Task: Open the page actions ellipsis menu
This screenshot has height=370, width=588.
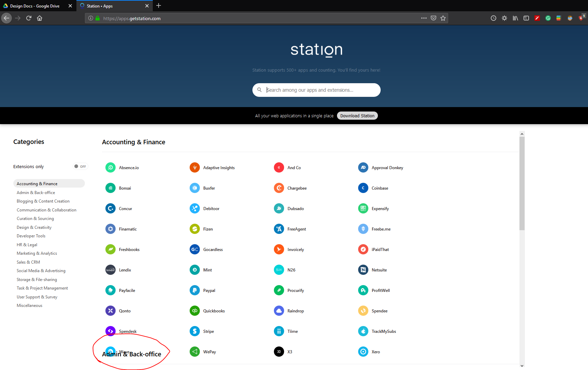Action: pyautogui.click(x=424, y=18)
